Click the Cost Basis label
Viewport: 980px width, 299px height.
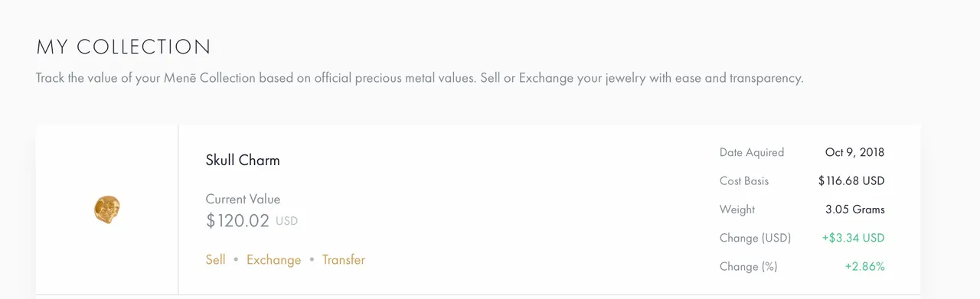[x=744, y=181]
